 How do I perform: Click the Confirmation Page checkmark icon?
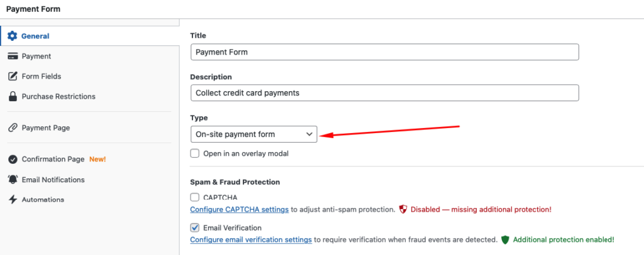(12, 159)
